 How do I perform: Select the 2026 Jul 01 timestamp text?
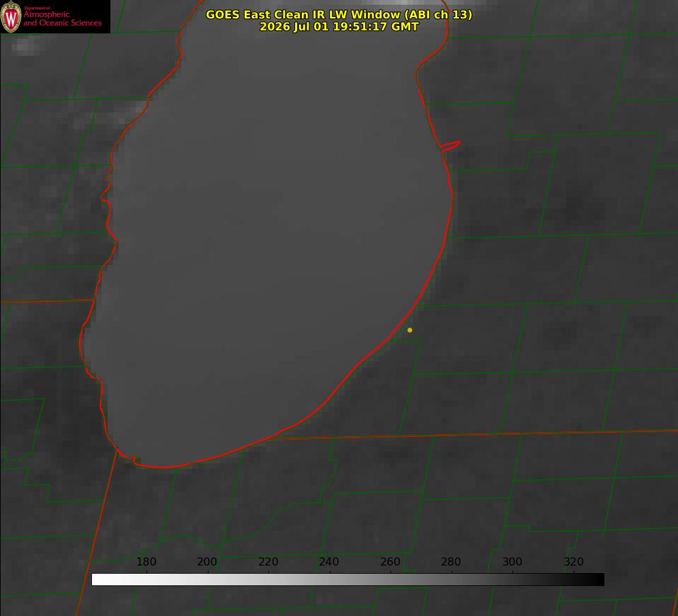coord(339,27)
